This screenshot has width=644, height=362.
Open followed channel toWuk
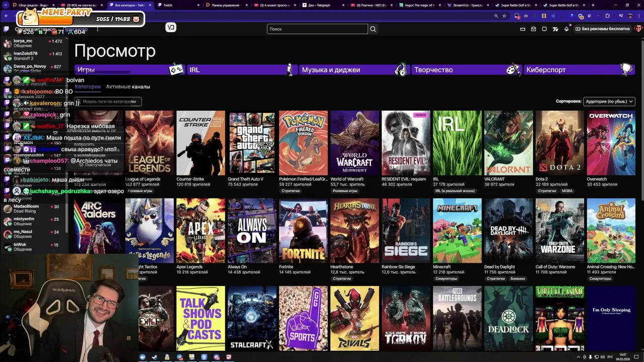pyautogui.click(x=34, y=247)
